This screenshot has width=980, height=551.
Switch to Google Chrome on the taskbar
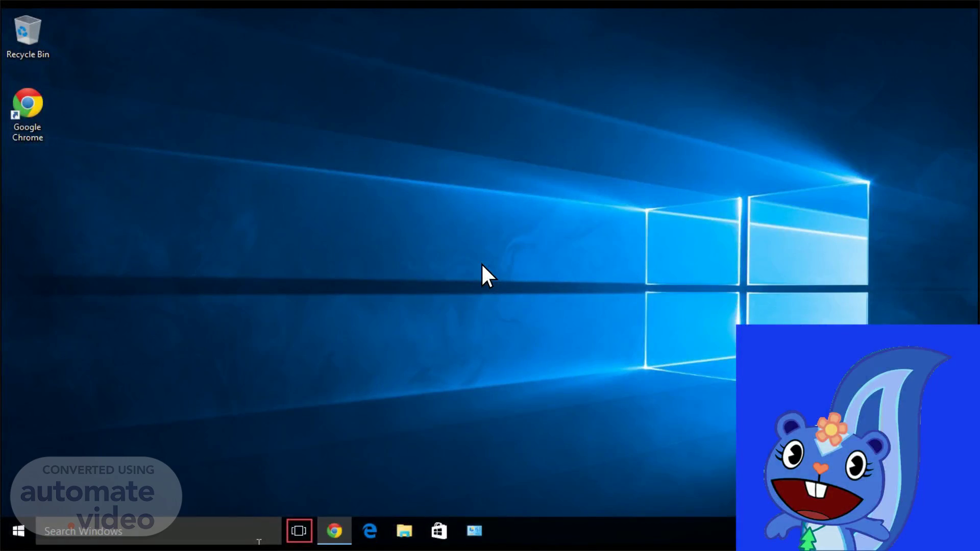pyautogui.click(x=334, y=531)
